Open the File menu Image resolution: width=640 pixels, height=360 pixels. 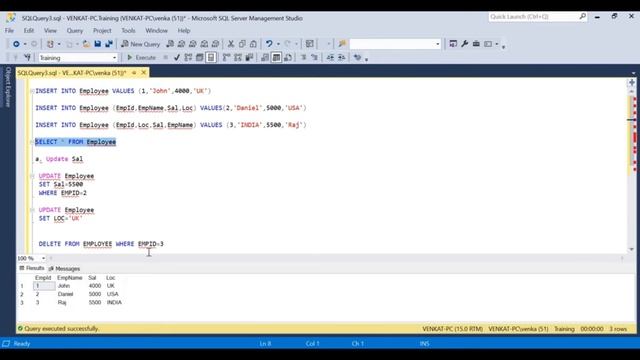coord(9,31)
